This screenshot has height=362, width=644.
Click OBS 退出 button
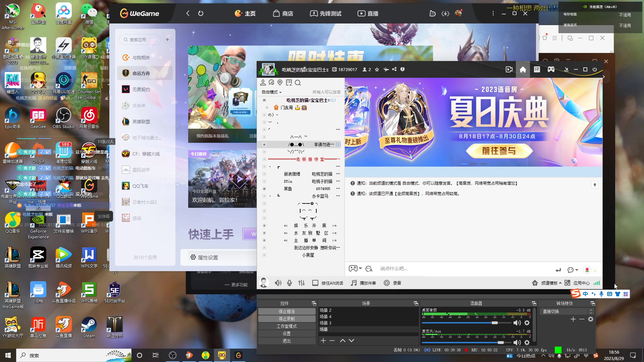pyautogui.click(x=287, y=341)
